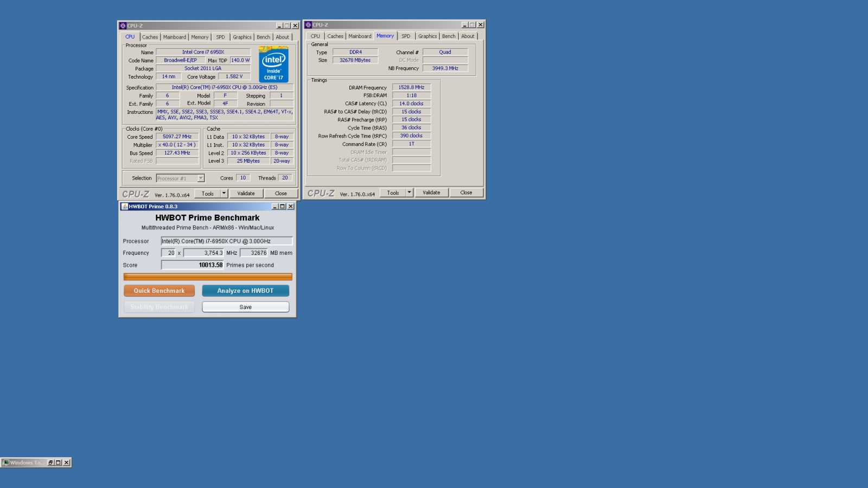Open Graphics tab in Memory CPU-Z window
868x488 pixels.
pos(427,36)
